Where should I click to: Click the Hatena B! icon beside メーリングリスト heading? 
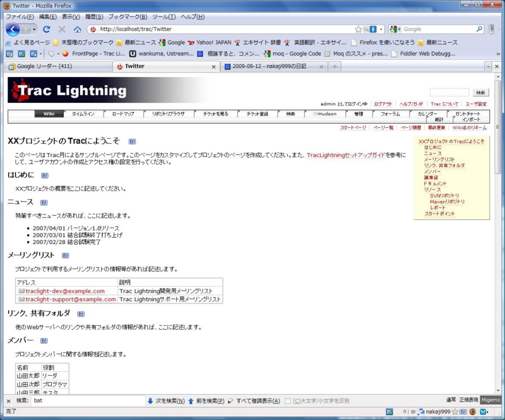pos(66,255)
